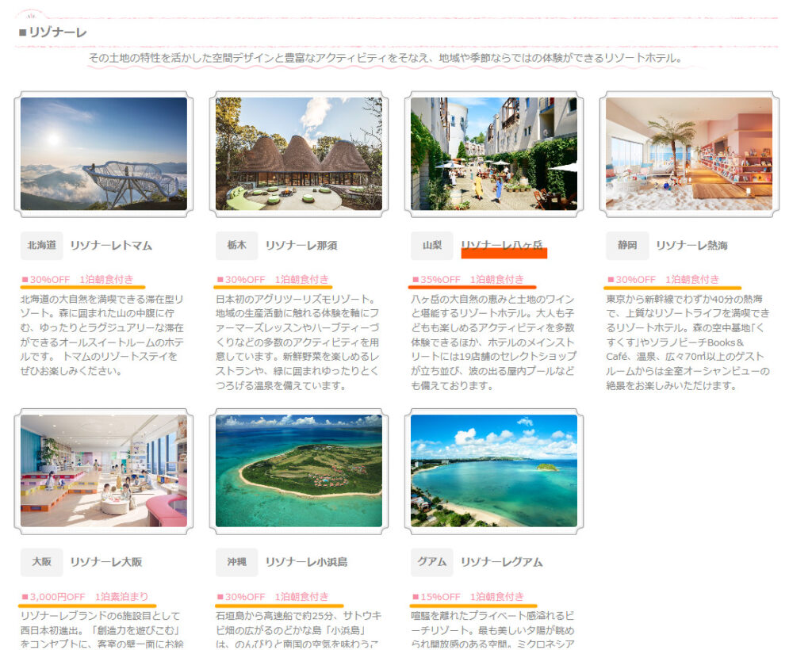Select the 栃木 prefecture tag
The width and height of the screenshot is (812, 650).
236,246
